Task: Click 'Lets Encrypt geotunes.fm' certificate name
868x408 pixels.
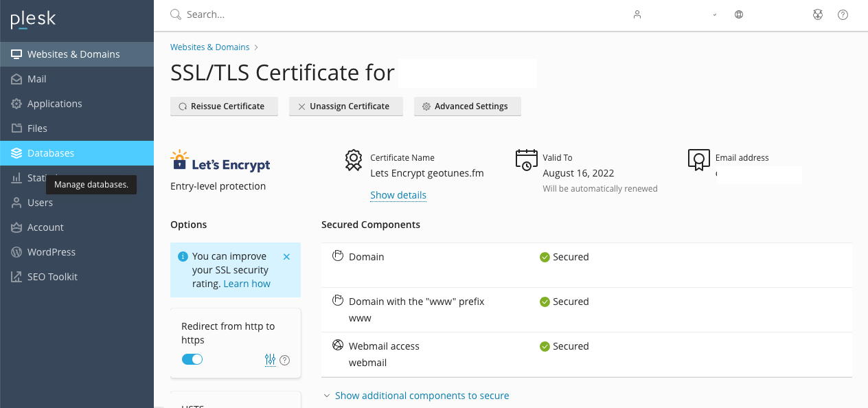Action: pyautogui.click(x=427, y=173)
